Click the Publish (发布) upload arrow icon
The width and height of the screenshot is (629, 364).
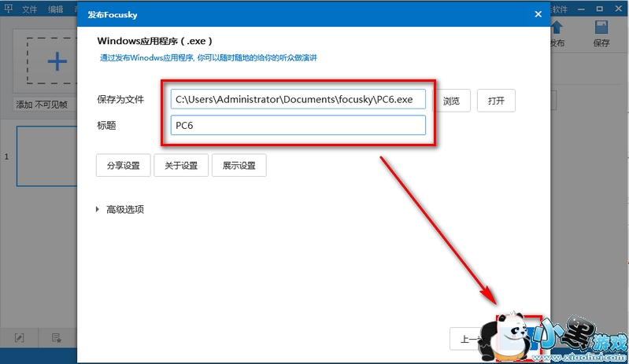click(x=556, y=28)
